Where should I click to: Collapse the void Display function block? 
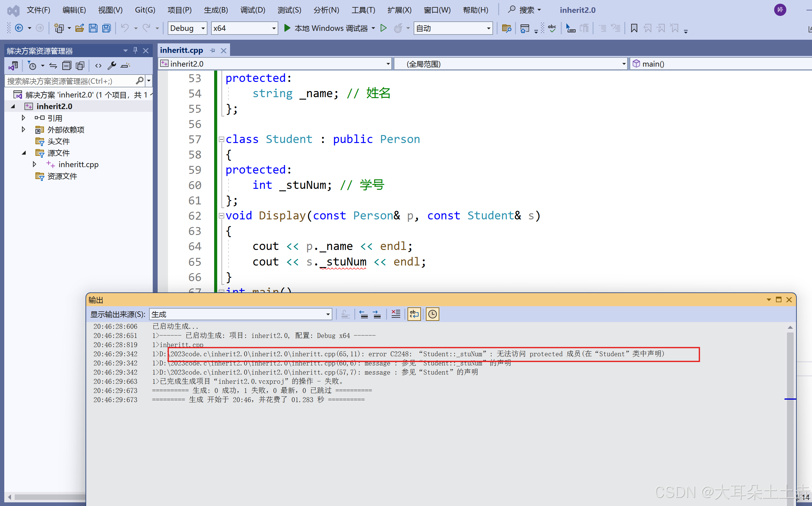pos(221,216)
